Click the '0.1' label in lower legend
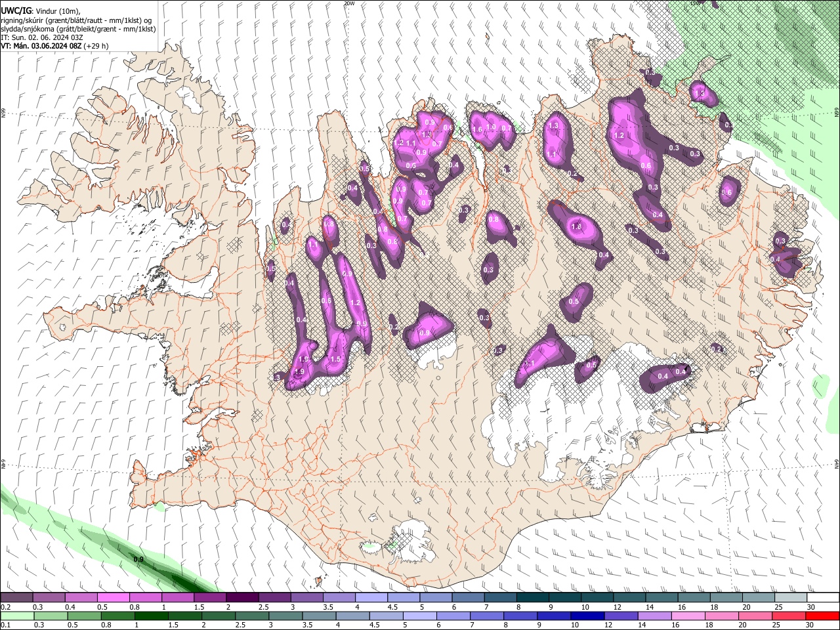The width and height of the screenshot is (840, 630). 6,625
